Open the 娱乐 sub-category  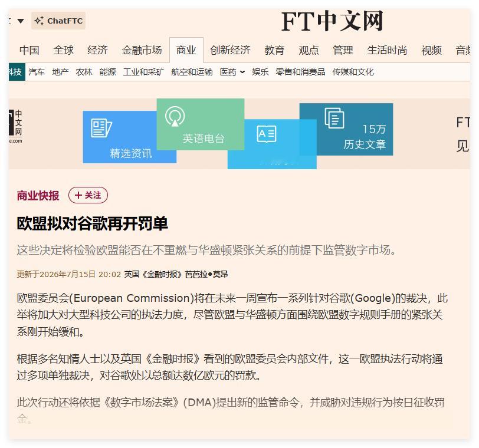coord(260,72)
